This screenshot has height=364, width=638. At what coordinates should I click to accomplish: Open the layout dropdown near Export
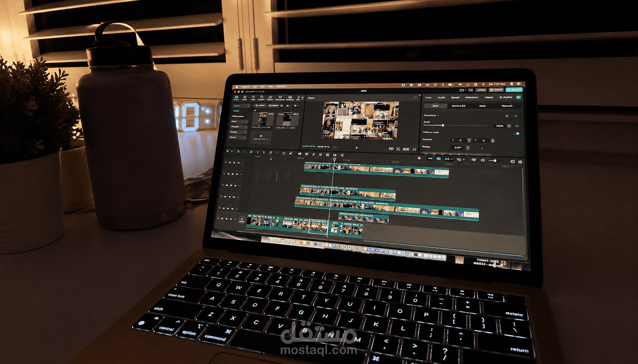click(463, 90)
